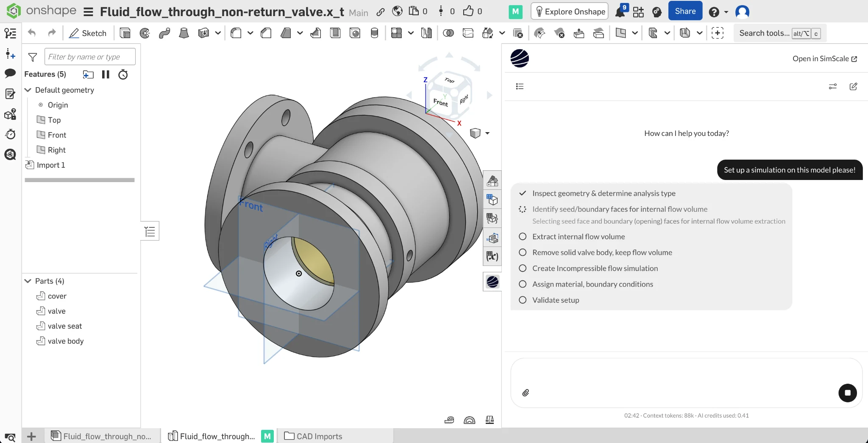868x443 pixels.
Task: Click the Redo arrow
Action: [x=51, y=33]
